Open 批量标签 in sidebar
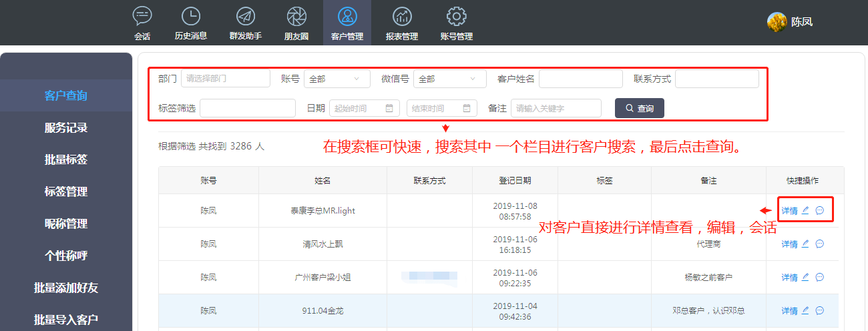 pyautogui.click(x=66, y=159)
